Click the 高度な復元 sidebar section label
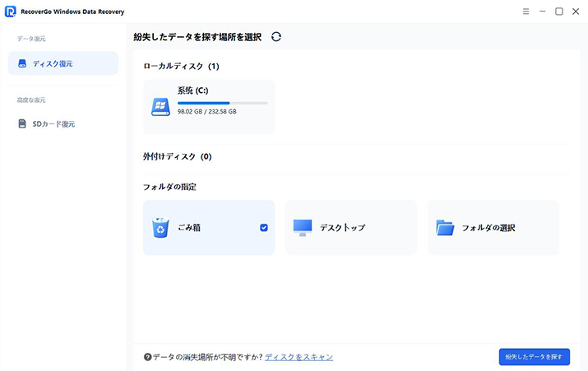Image resolution: width=588 pixels, height=371 pixels. [31, 100]
